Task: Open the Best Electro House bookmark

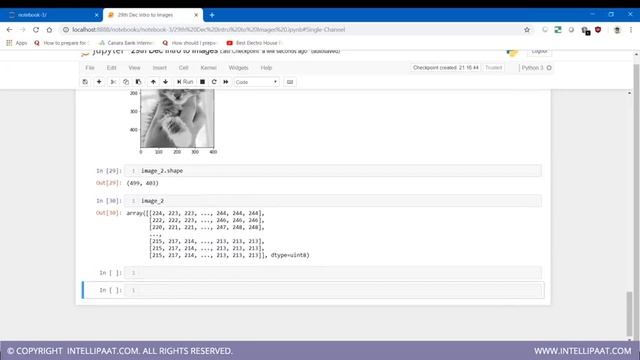Action: 254,43
